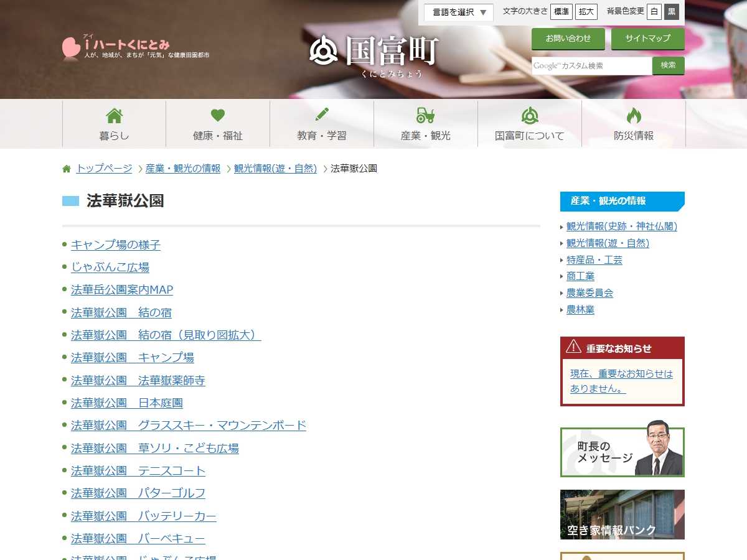Set text size to 標準
747x560 pixels.
click(561, 11)
